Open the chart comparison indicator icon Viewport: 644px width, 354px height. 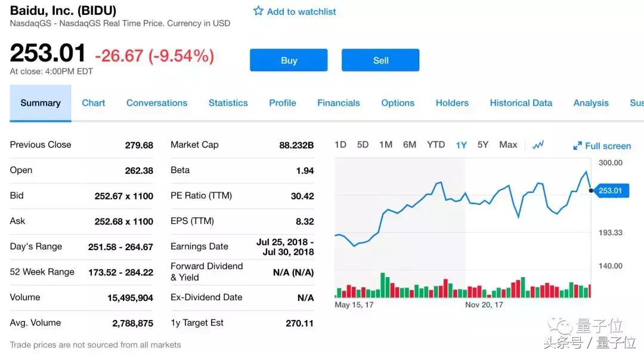(538, 144)
